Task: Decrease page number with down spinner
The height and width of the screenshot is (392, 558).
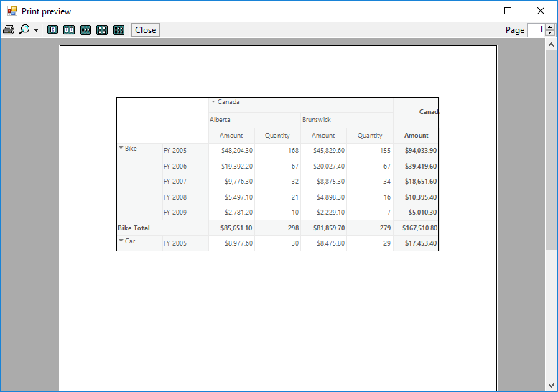Action: (x=550, y=33)
